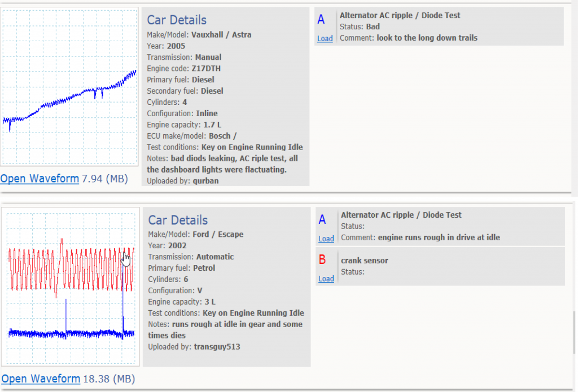Click the page vertical scrollbar thumb
This screenshot has height=392, width=578.
pos(575,332)
